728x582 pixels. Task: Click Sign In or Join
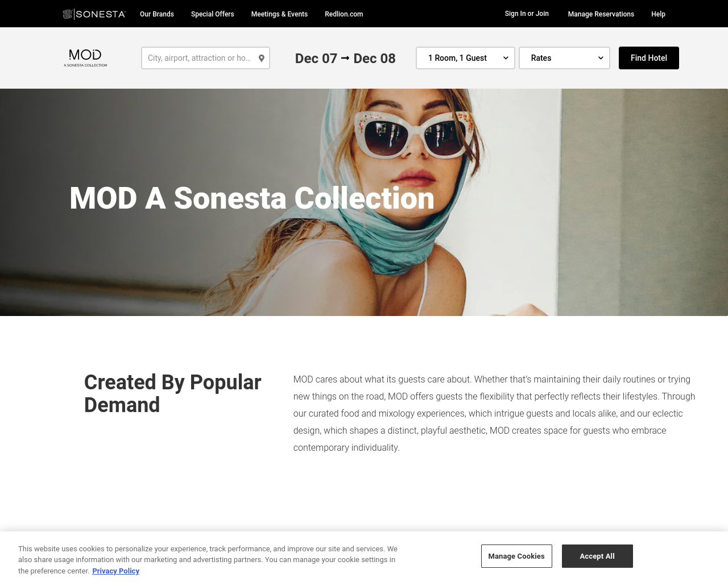point(527,14)
